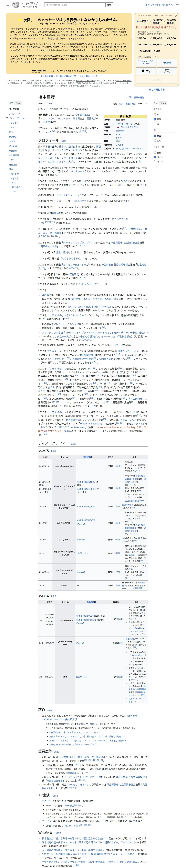Jump to プロフィール in contents sidebar
The height and width of the screenshot is (868, 186).
coord(15,114)
